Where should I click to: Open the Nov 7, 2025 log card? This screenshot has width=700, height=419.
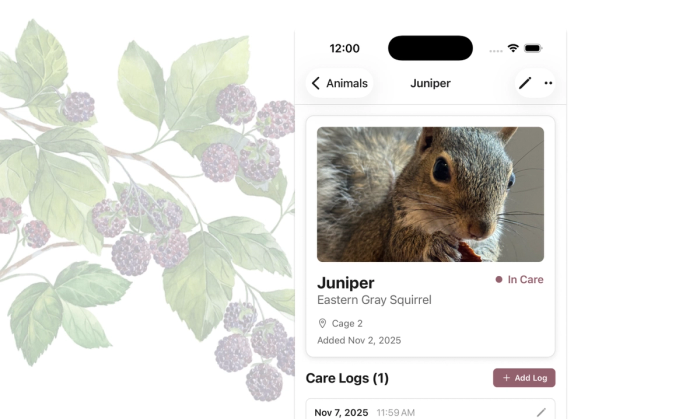430,409
